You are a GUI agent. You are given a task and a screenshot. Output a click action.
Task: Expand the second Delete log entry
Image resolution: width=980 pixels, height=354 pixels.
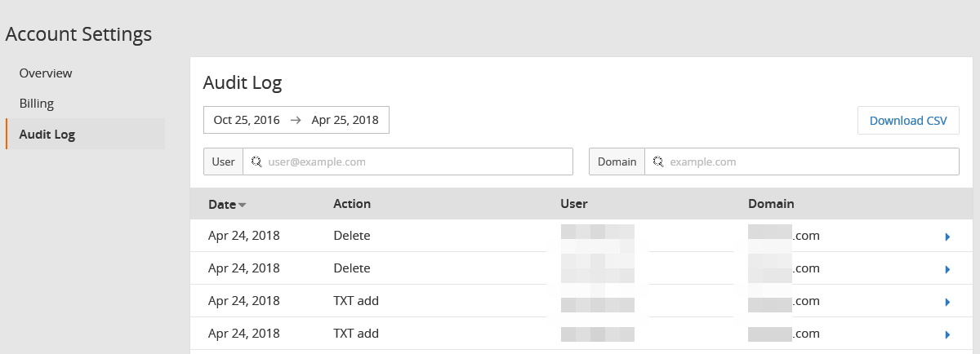(x=947, y=269)
